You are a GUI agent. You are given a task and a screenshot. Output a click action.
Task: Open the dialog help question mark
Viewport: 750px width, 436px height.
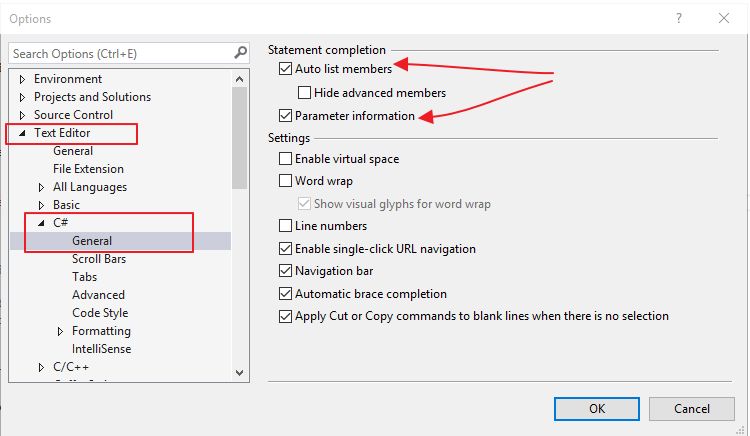[679, 18]
